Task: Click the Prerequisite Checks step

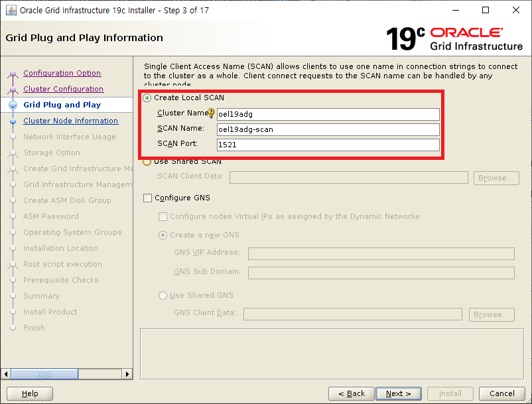Action: click(61, 280)
